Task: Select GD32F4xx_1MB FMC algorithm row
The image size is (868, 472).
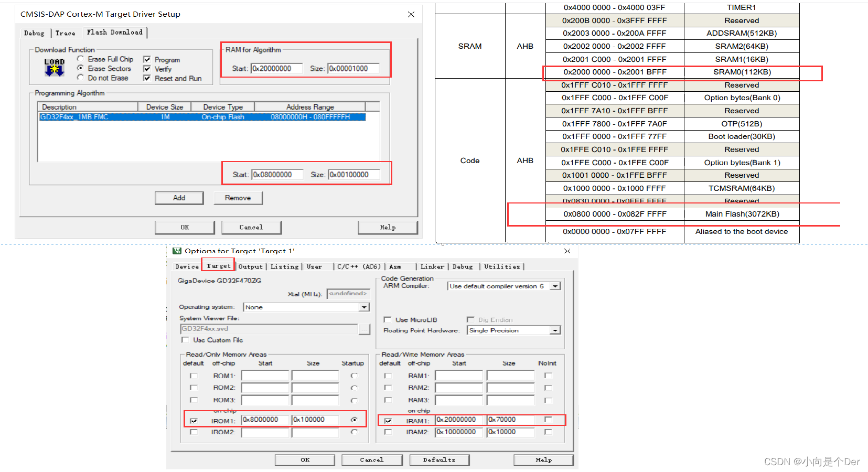Action: pos(202,117)
